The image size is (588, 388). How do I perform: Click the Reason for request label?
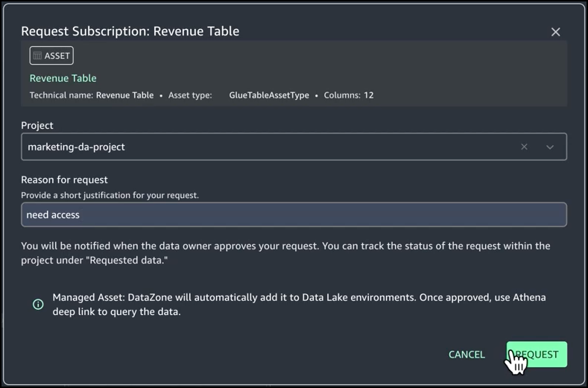click(x=64, y=179)
